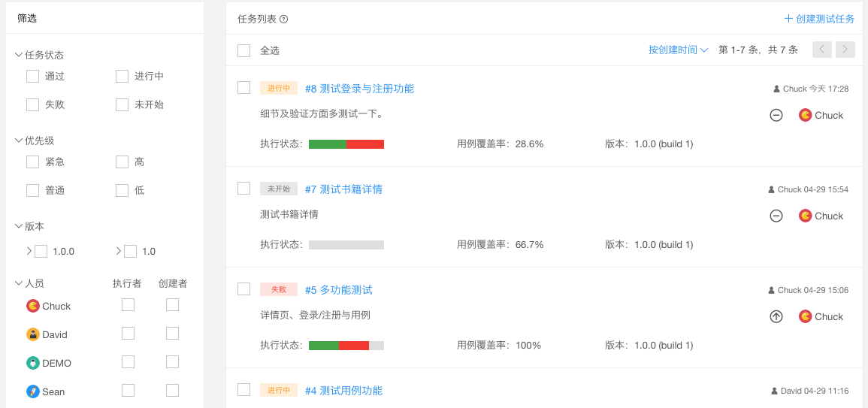Tick the 全选 select-all checkbox

point(243,50)
